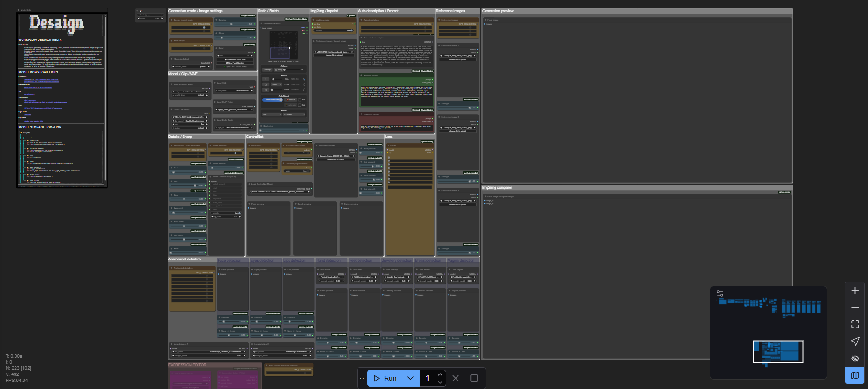Click the clear queue square icon
Viewport: 868px width, 389px height.
tap(474, 378)
